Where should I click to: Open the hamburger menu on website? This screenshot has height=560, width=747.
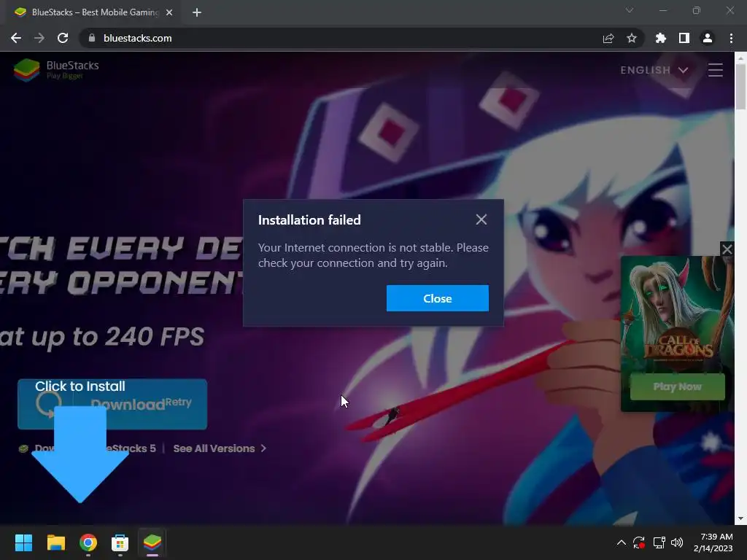tap(715, 70)
